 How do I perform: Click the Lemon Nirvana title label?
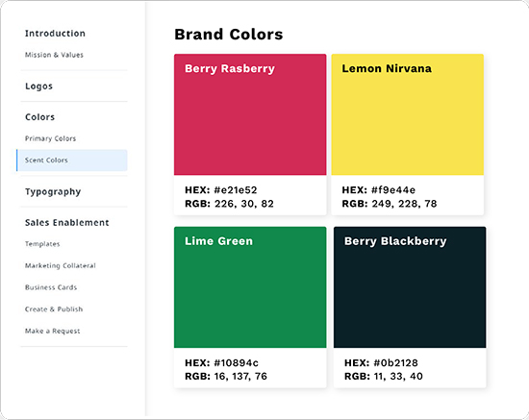click(387, 68)
